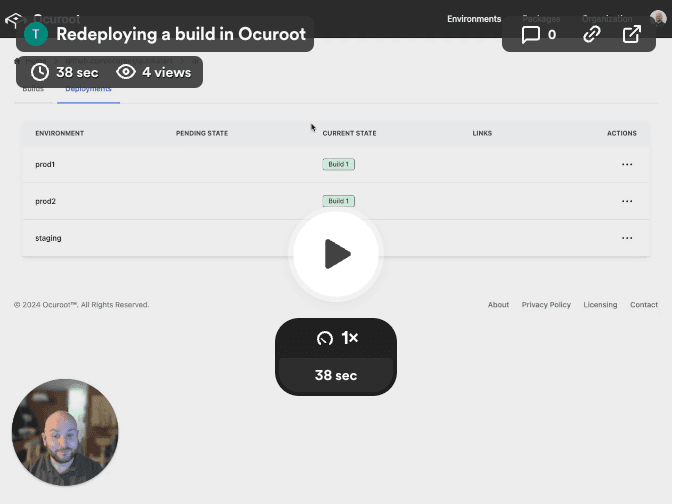This screenshot has height=504, width=674.
Task: Copy the video link icon
Action: click(591, 34)
